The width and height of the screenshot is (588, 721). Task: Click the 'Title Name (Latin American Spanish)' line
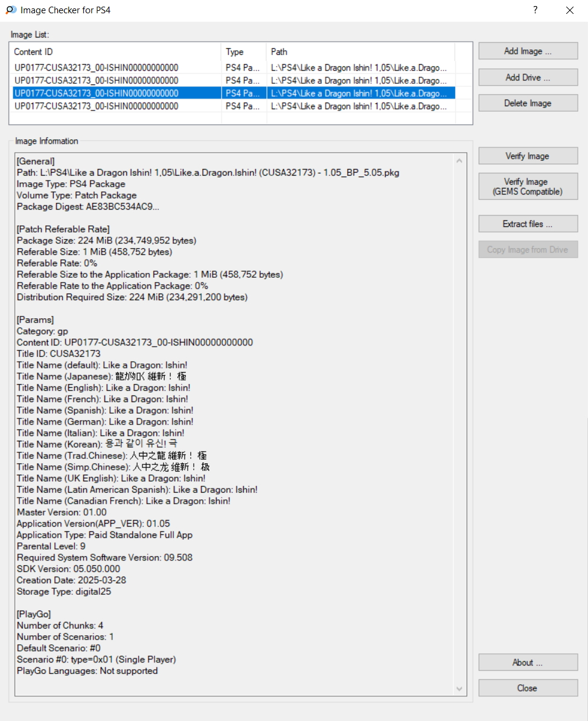click(137, 490)
